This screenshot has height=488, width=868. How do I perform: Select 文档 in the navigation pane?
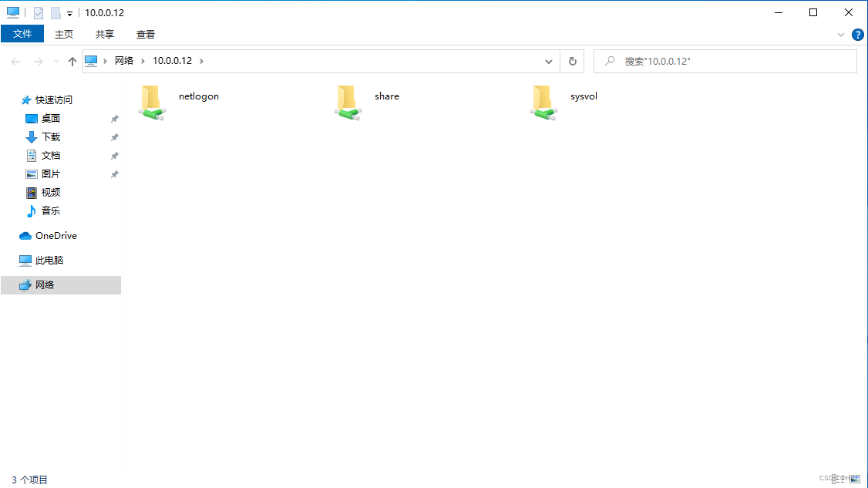click(50, 156)
